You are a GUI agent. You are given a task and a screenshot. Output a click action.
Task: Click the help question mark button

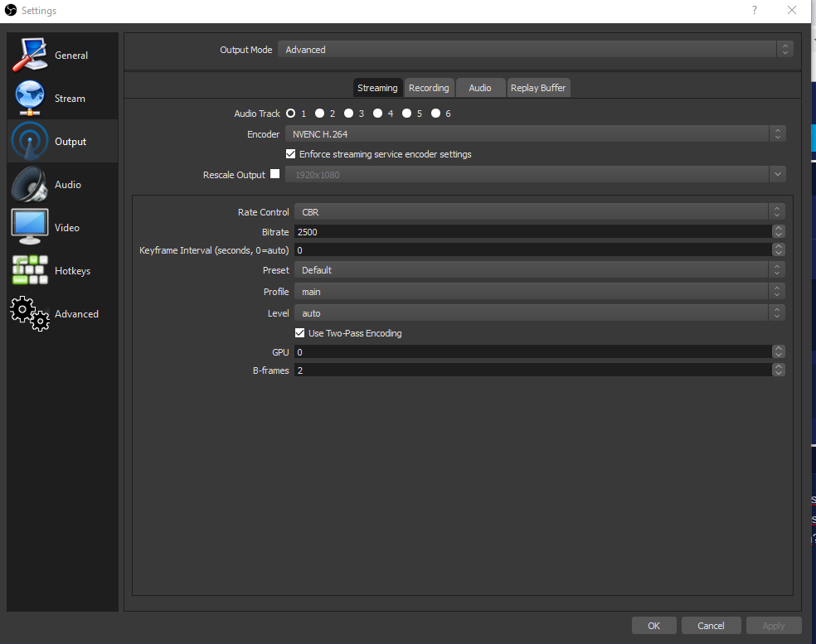click(x=754, y=10)
